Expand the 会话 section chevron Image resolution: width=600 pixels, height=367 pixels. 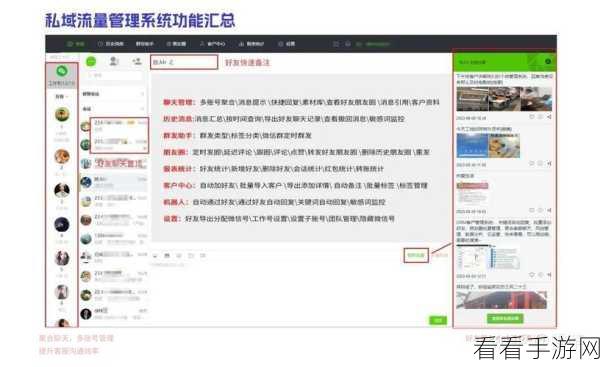[x=142, y=109]
